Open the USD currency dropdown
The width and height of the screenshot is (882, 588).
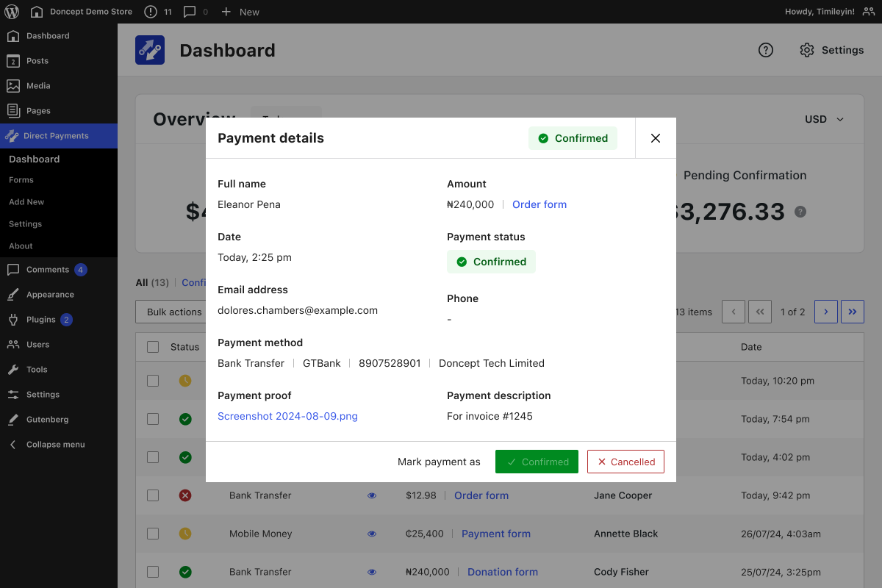825,119
